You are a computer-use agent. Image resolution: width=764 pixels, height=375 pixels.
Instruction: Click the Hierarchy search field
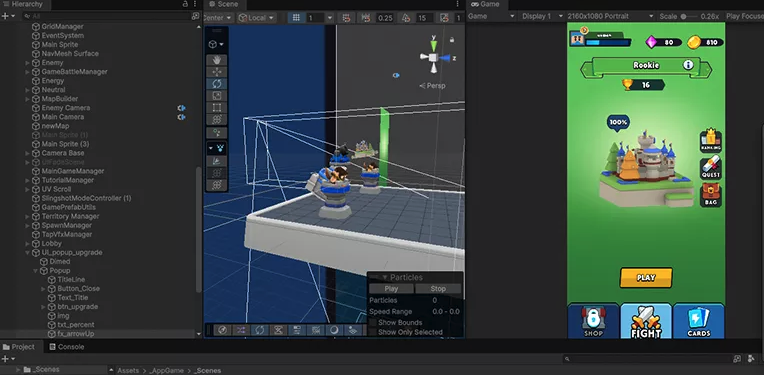(x=107, y=16)
